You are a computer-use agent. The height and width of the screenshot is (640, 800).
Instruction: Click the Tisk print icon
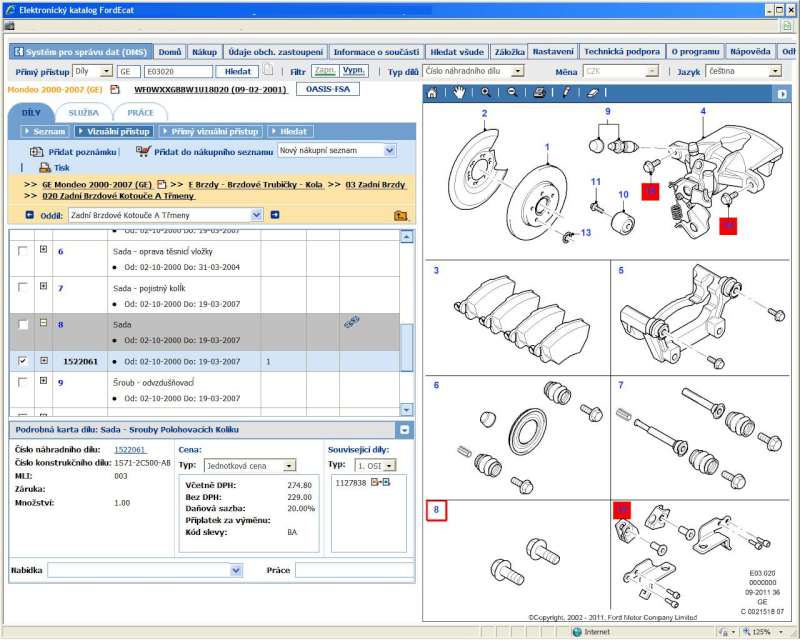[x=45, y=168]
